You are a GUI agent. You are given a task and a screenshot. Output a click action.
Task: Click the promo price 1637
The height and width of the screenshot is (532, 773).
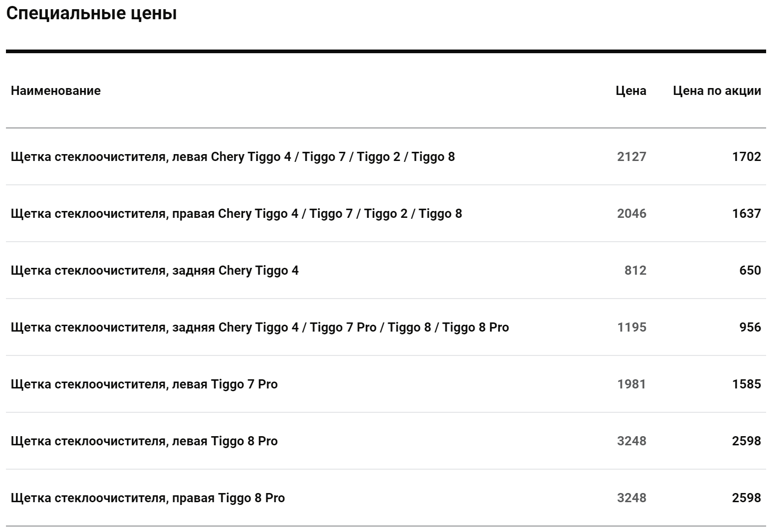pos(746,214)
